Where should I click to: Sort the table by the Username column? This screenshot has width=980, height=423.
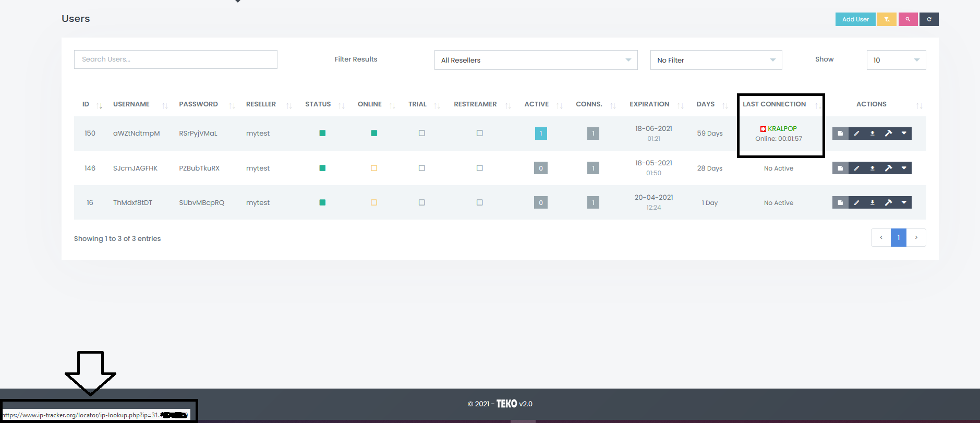(131, 104)
